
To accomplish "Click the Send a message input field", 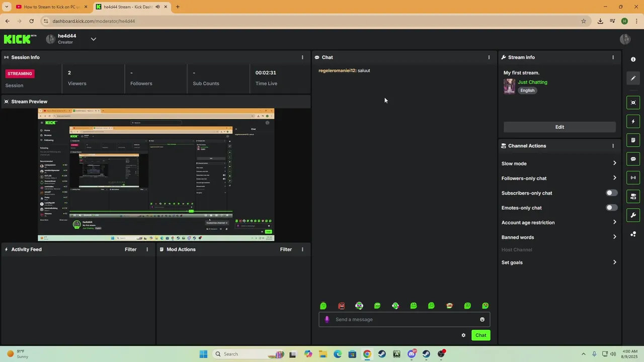I will pyautogui.click(x=404, y=319).
